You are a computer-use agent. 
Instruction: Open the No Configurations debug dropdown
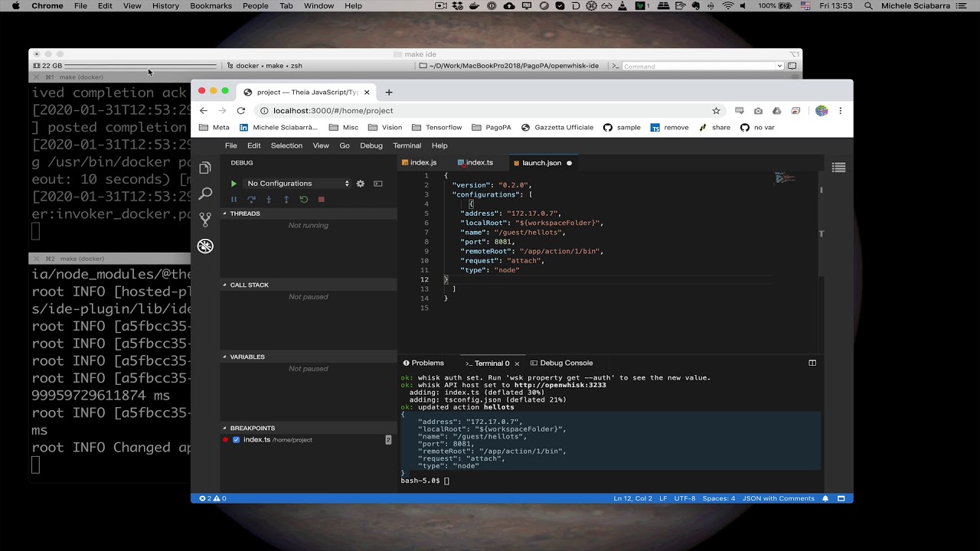click(298, 184)
